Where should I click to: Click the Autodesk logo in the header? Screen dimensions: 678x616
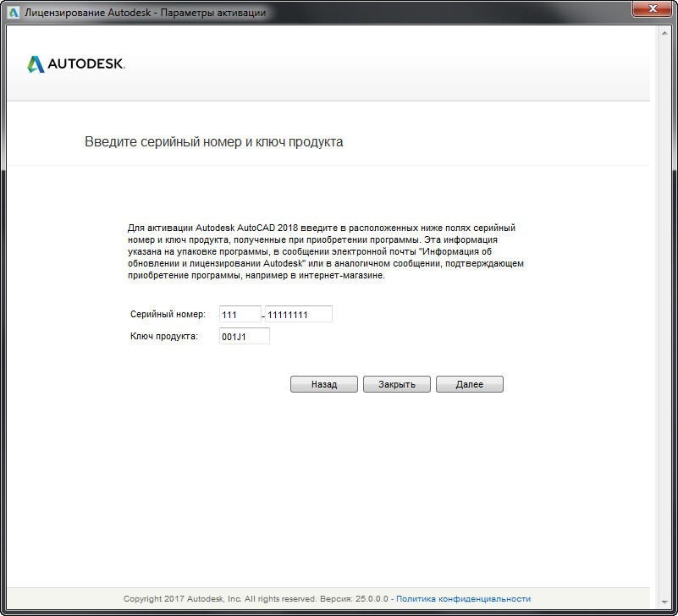click(76, 64)
